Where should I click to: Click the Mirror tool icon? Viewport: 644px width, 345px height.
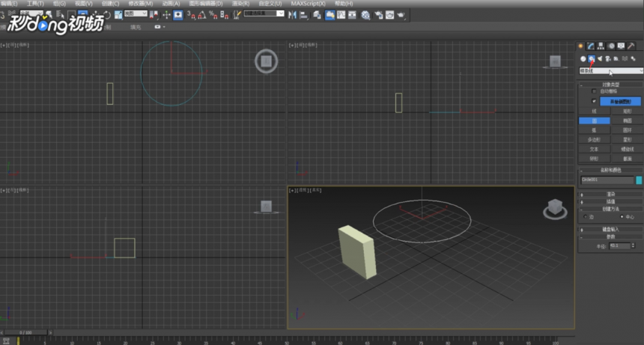(293, 15)
